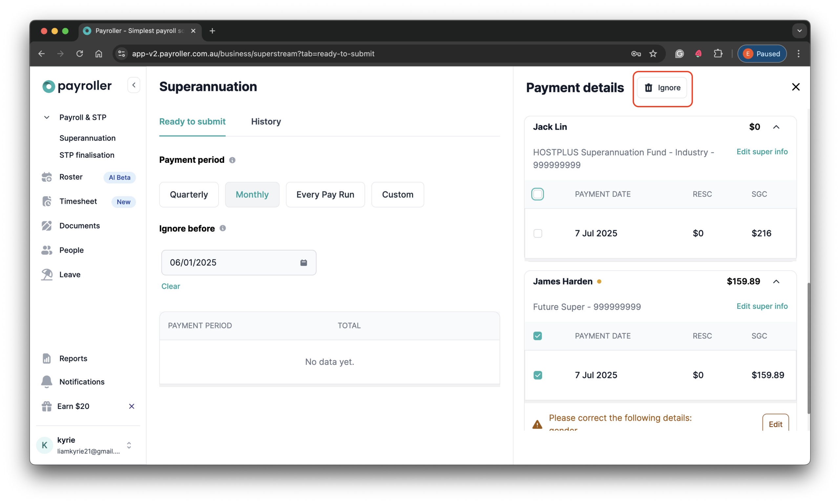This screenshot has height=504, width=840.
Task: Go to the browser home page
Action: pyautogui.click(x=99, y=54)
